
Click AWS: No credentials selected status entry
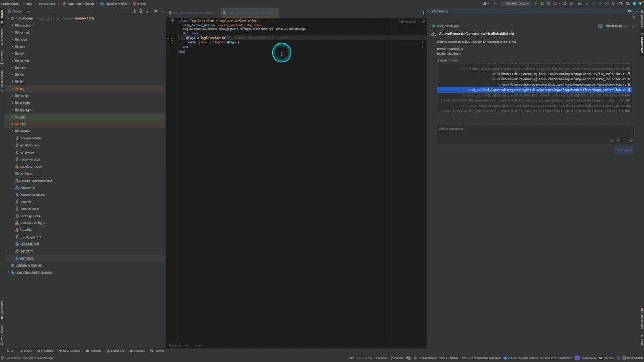coord(481,358)
